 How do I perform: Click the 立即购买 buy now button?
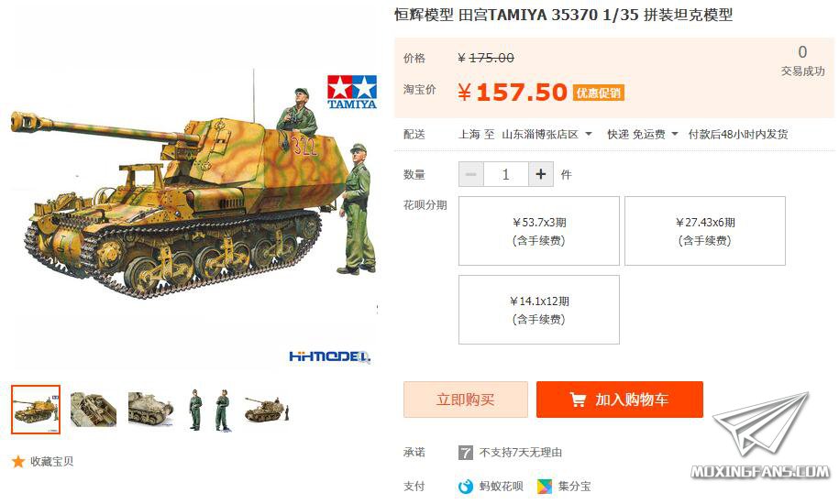(x=466, y=400)
